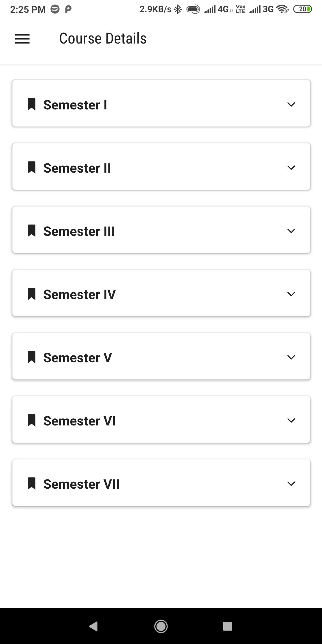This screenshot has width=322, height=644.
Task: Tap the bookmark icon beside Semester VII
Action: tap(32, 484)
